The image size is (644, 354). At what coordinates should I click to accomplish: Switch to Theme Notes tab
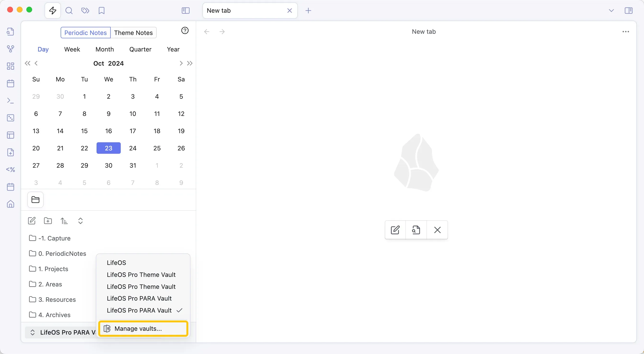(x=133, y=33)
